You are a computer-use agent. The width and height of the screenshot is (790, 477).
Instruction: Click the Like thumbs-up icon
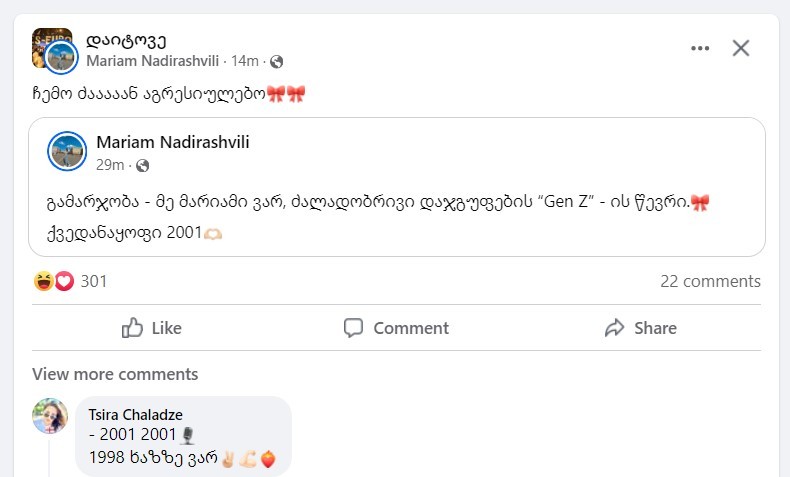click(133, 328)
